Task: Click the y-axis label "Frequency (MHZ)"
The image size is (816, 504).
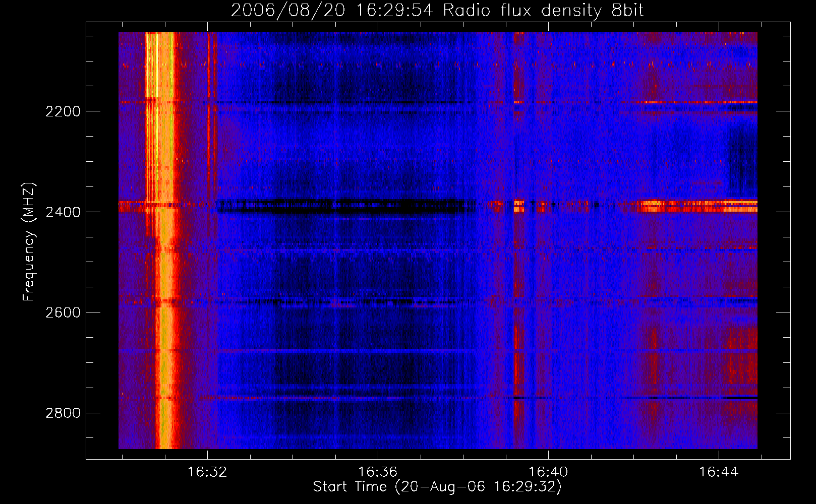Action: (29, 242)
